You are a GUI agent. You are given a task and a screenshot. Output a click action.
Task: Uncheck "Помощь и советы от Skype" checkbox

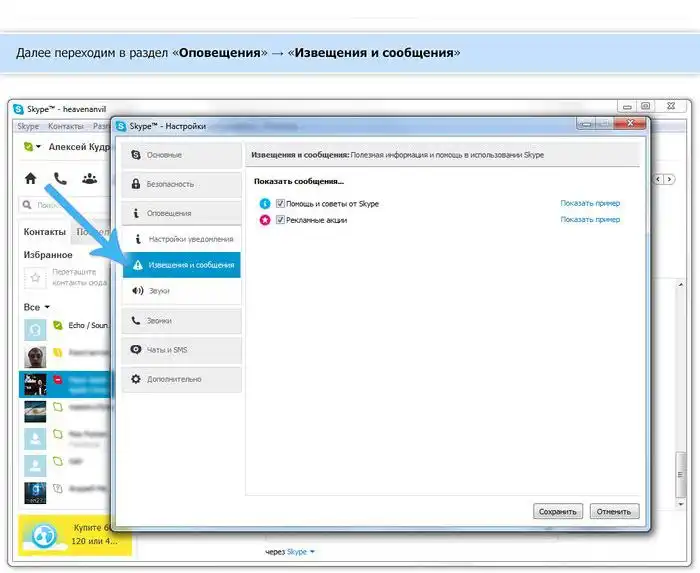coord(281,204)
